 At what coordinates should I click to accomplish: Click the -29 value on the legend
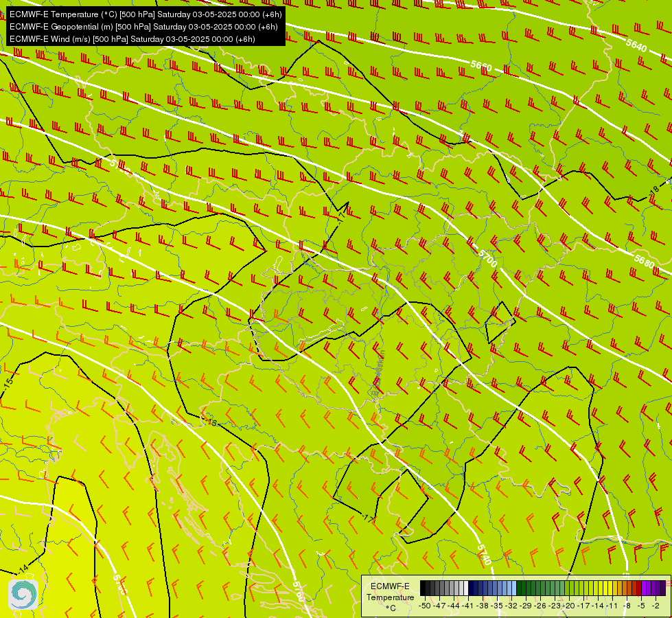pyautogui.click(x=526, y=606)
